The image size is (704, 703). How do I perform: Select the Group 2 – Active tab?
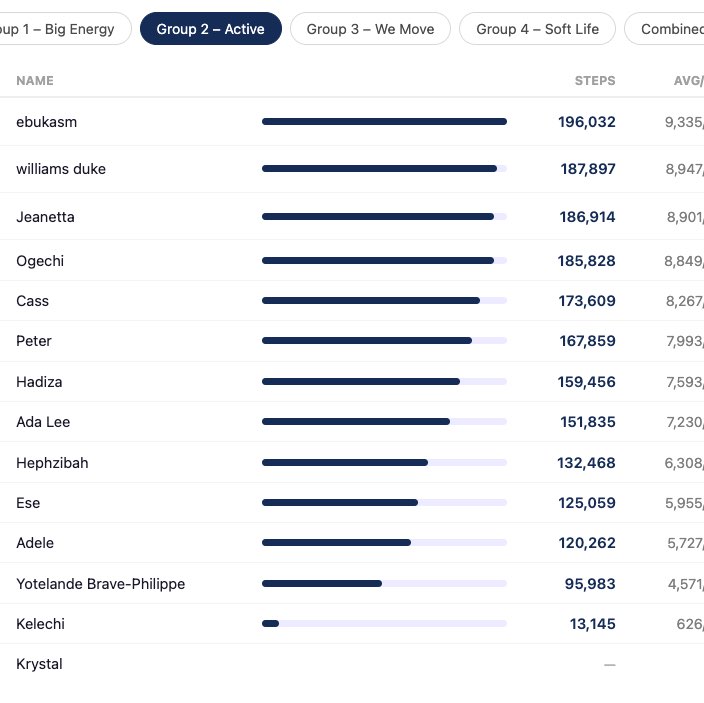[211, 29]
